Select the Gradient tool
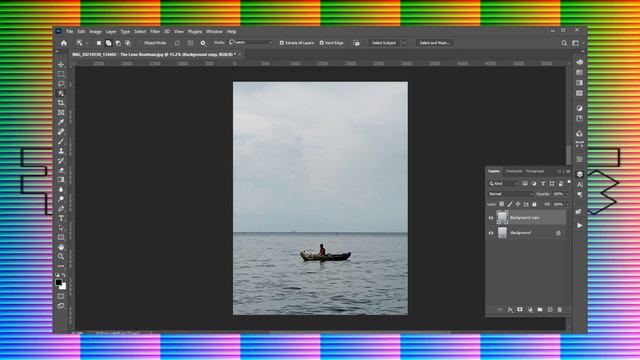640x360 pixels. (x=61, y=180)
